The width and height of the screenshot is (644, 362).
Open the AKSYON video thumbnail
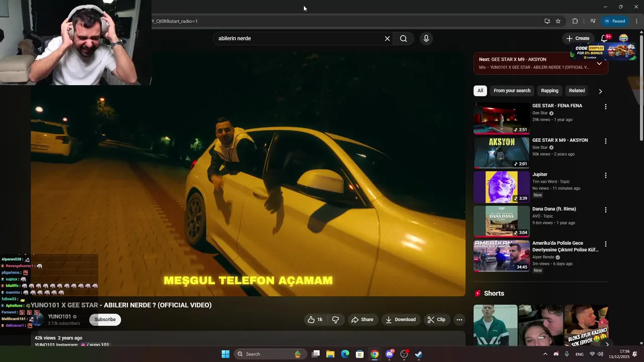(x=501, y=153)
